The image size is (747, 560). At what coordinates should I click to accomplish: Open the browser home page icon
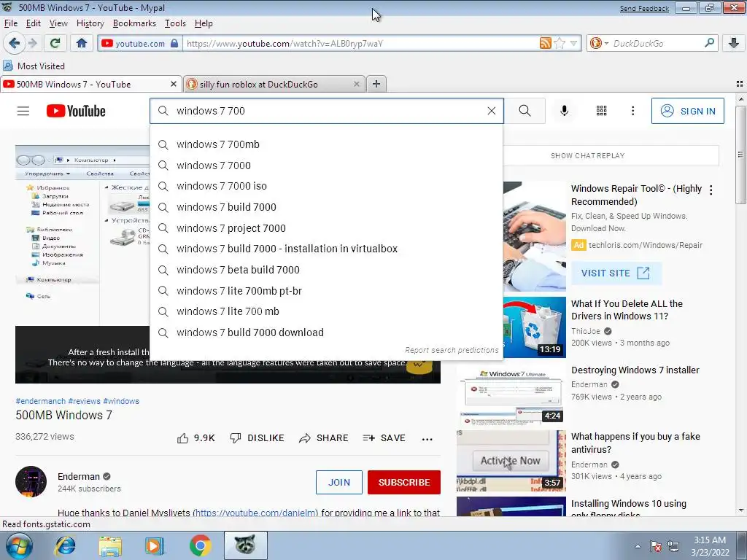click(x=82, y=43)
